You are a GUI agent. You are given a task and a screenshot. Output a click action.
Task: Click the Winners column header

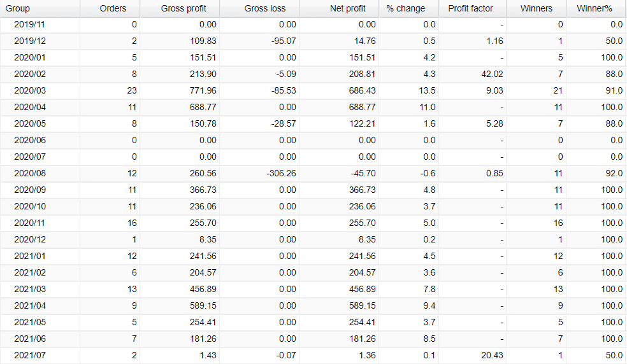click(x=537, y=8)
